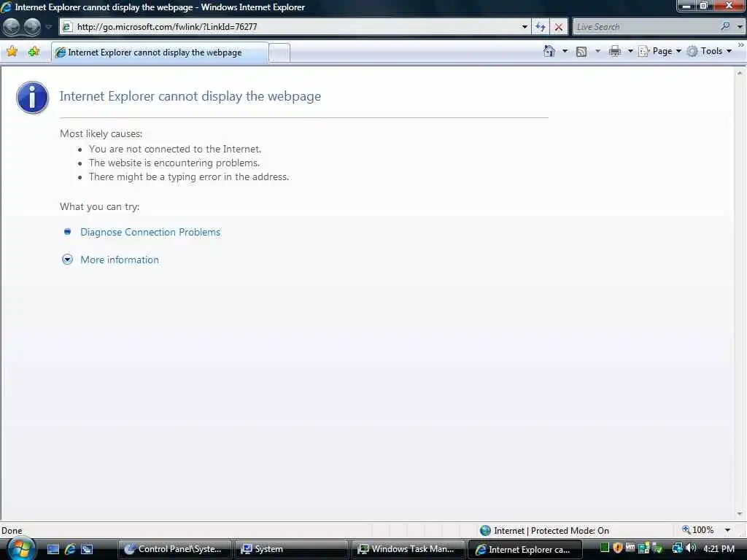Click Internet | Protected Mode: On status
This screenshot has width=747, height=560.
(x=544, y=530)
